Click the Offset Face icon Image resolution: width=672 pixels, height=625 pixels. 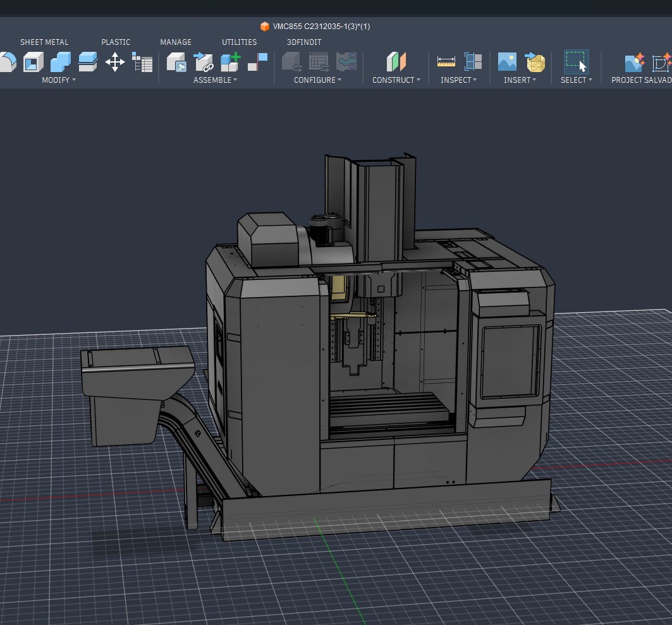(x=88, y=62)
